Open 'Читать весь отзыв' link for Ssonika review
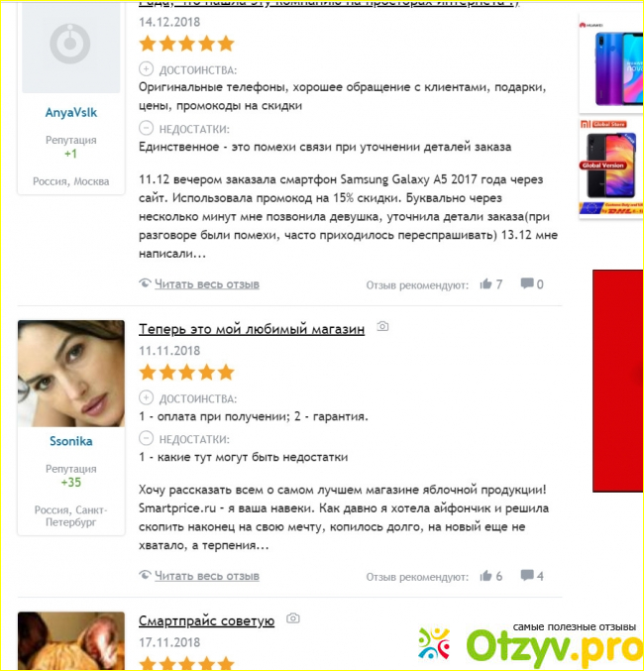Viewport: 644px width, 671px height. pyautogui.click(x=207, y=576)
